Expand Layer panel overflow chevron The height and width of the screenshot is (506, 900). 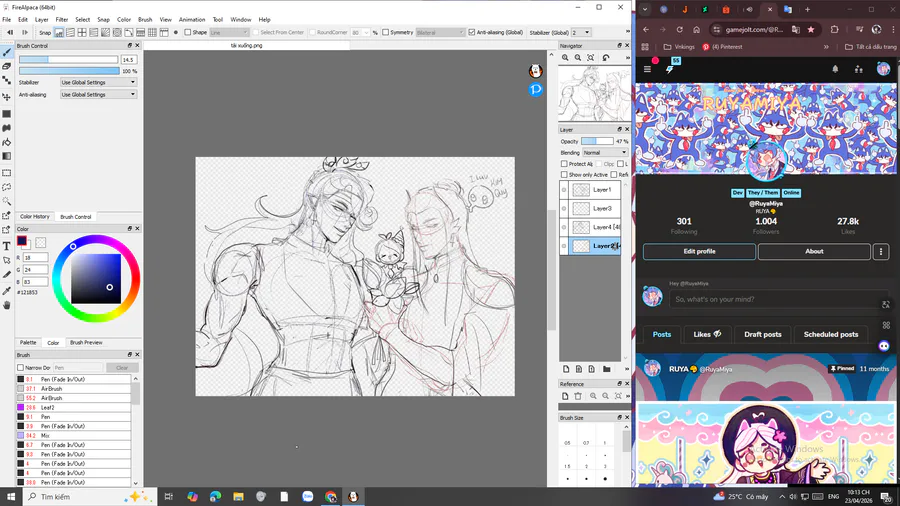tap(627, 369)
